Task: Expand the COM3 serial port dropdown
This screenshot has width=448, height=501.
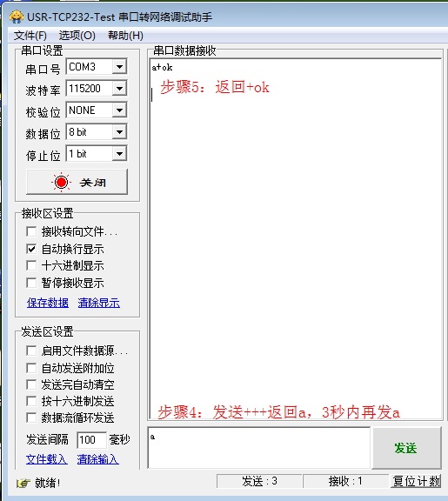Action: click(x=119, y=67)
